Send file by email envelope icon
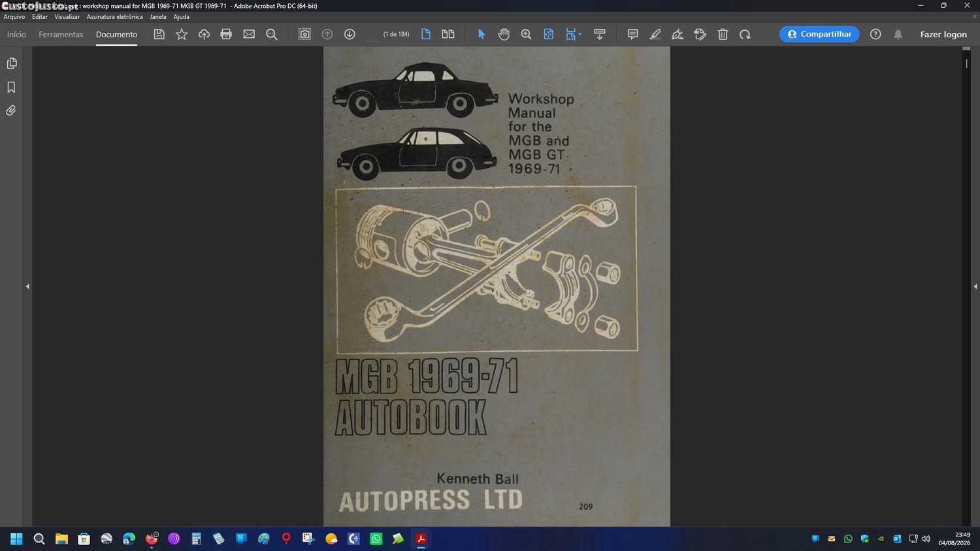 pyautogui.click(x=249, y=34)
